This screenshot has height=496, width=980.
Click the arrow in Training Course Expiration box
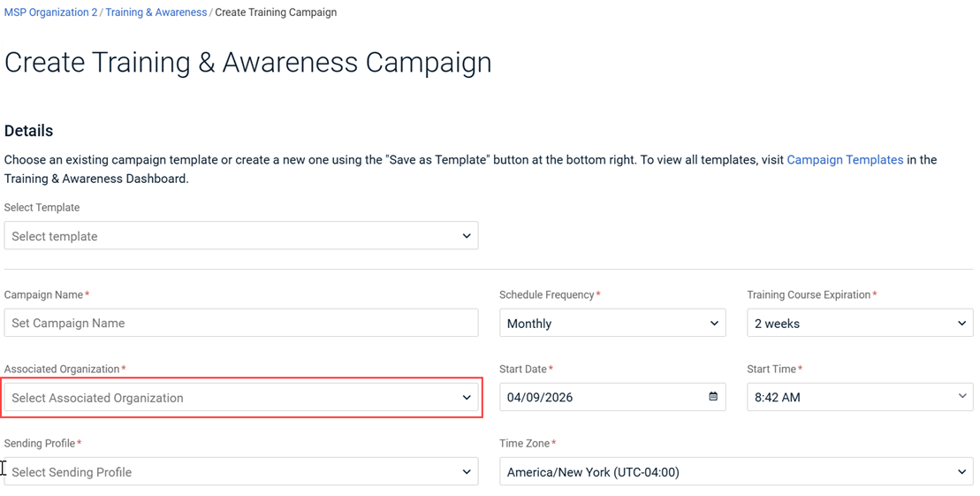coord(961,324)
